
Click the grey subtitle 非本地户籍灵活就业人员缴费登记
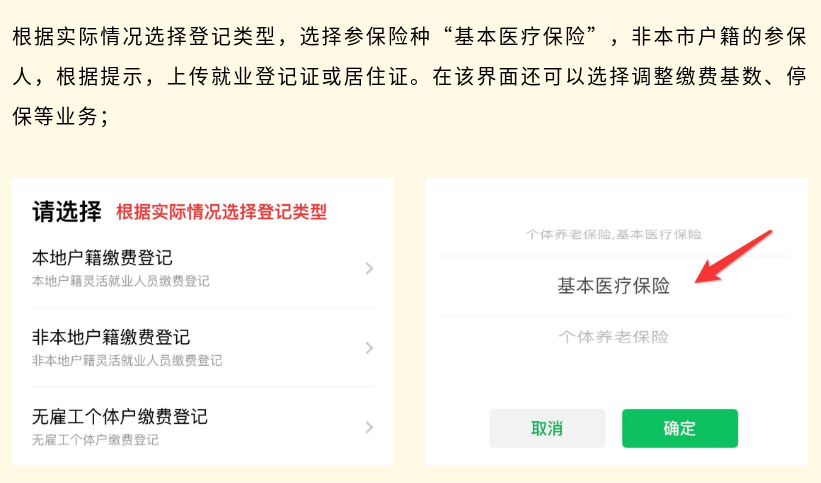[x=127, y=360]
